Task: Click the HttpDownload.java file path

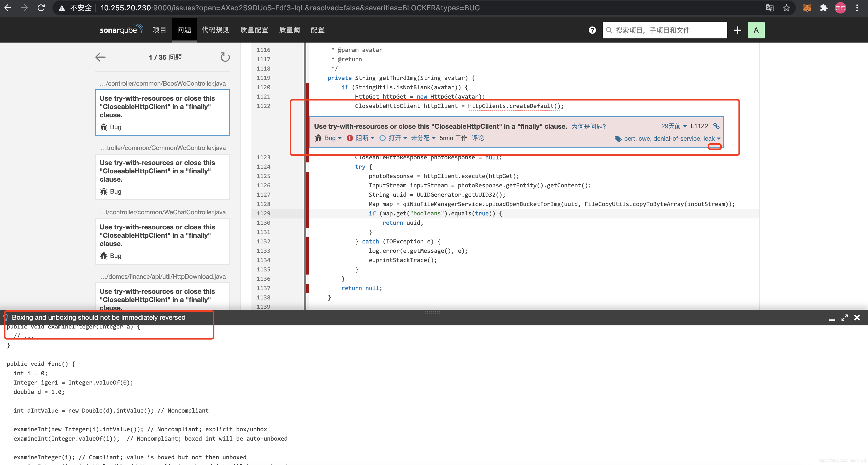Action: pyautogui.click(x=163, y=277)
